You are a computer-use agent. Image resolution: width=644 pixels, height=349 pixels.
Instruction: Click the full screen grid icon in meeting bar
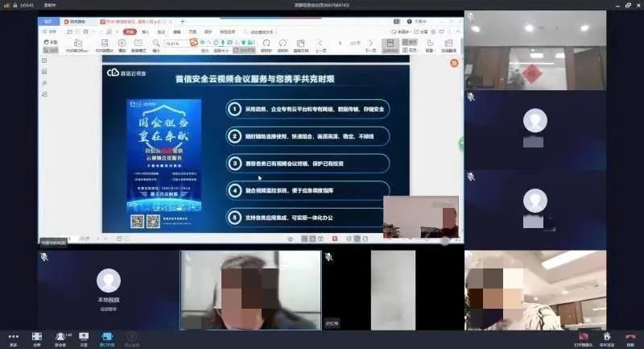37,337
